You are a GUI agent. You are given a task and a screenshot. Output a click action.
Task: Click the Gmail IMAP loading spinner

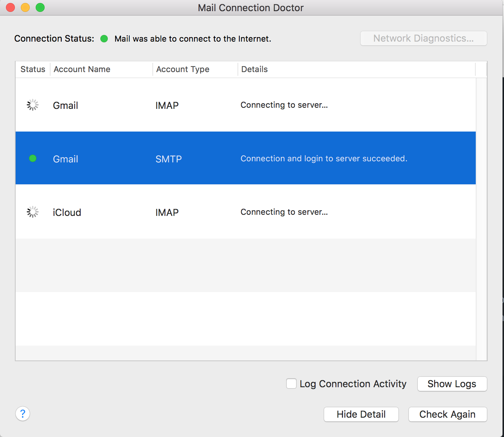click(33, 105)
